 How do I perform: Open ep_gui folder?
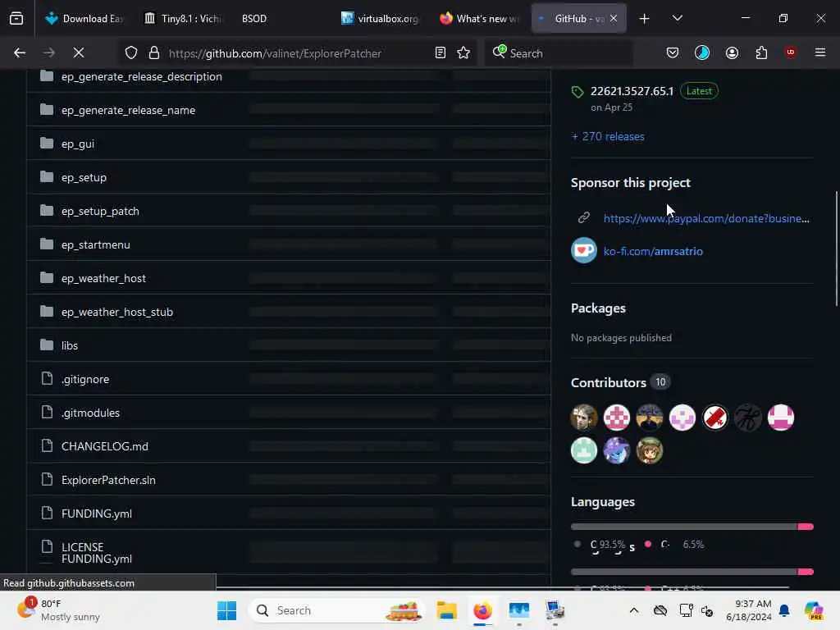click(78, 144)
